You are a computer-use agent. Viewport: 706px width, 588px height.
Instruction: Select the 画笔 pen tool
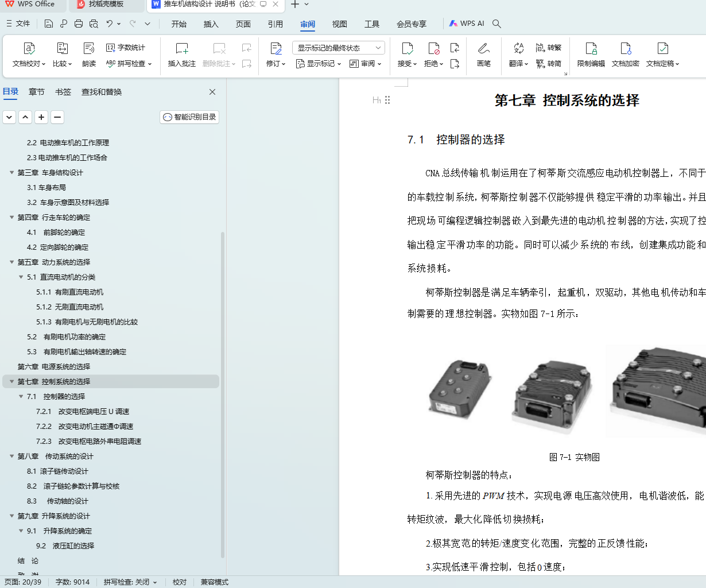coord(484,55)
